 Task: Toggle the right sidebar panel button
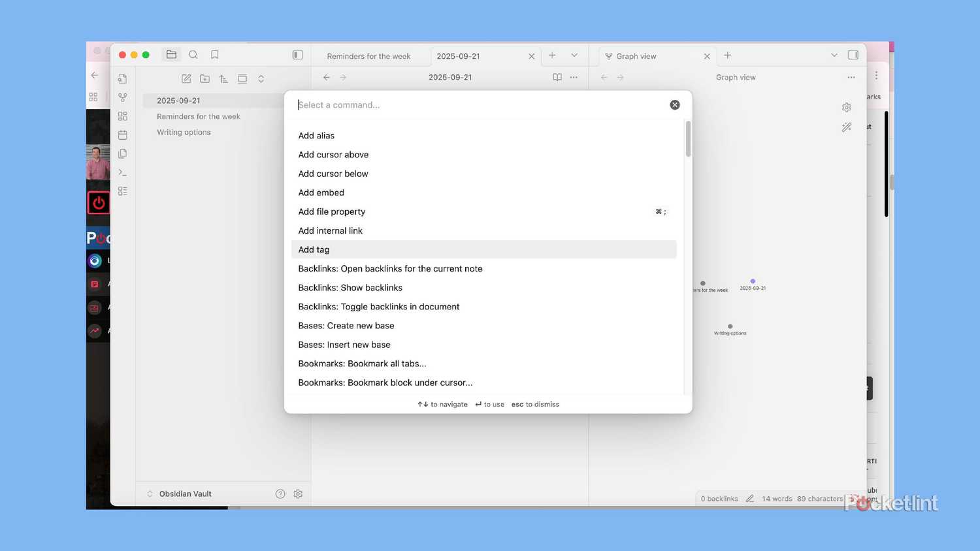[x=853, y=55]
